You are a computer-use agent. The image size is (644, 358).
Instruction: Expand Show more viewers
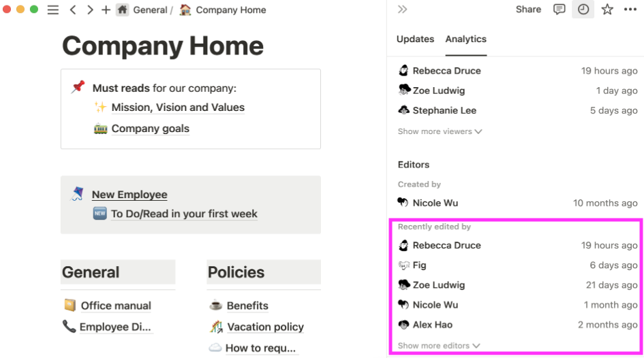tap(440, 131)
